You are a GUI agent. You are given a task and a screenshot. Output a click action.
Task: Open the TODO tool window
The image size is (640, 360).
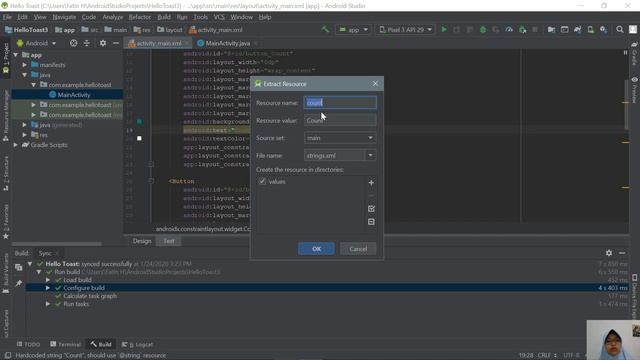(x=28, y=344)
